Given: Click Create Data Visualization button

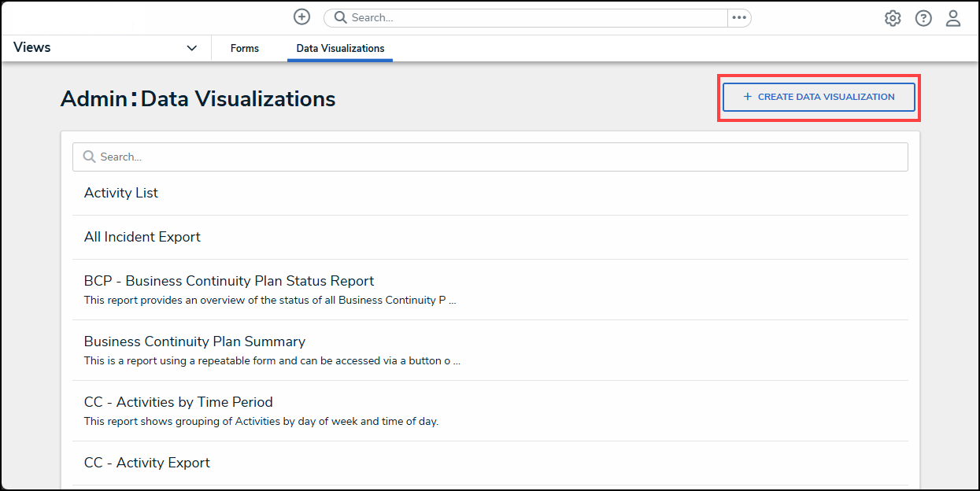Looking at the screenshot, I should 819,97.
